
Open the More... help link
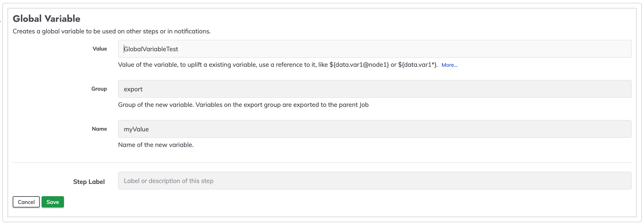(449, 65)
